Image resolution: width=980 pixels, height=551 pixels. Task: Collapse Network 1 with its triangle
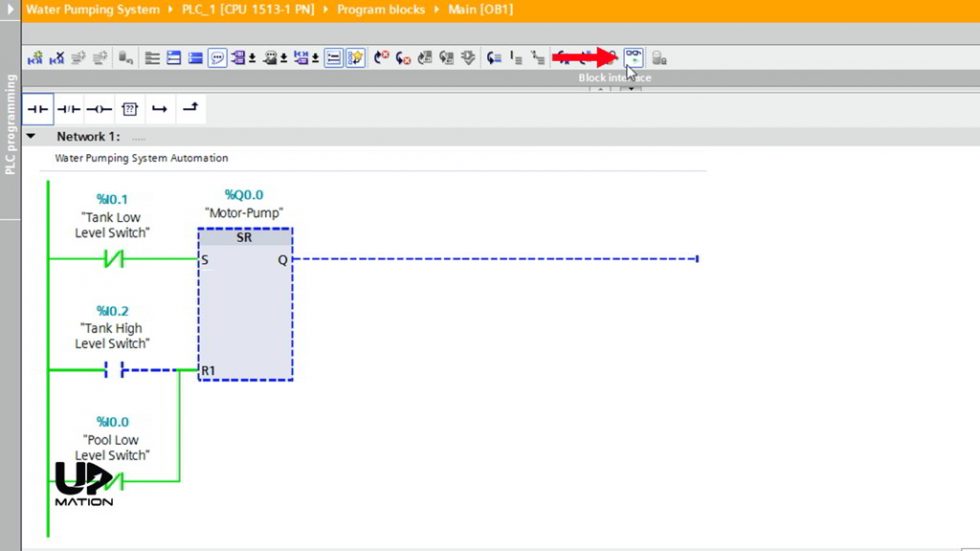31,136
